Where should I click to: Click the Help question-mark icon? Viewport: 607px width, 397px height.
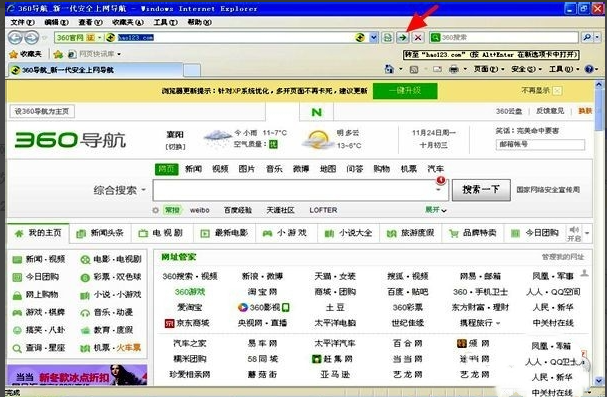point(589,69)
